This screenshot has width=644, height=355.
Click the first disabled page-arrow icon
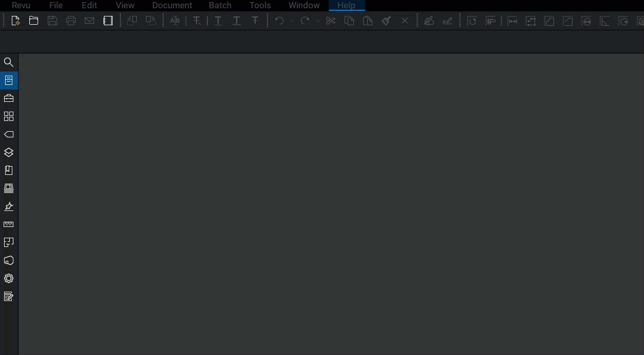point(132,21)
